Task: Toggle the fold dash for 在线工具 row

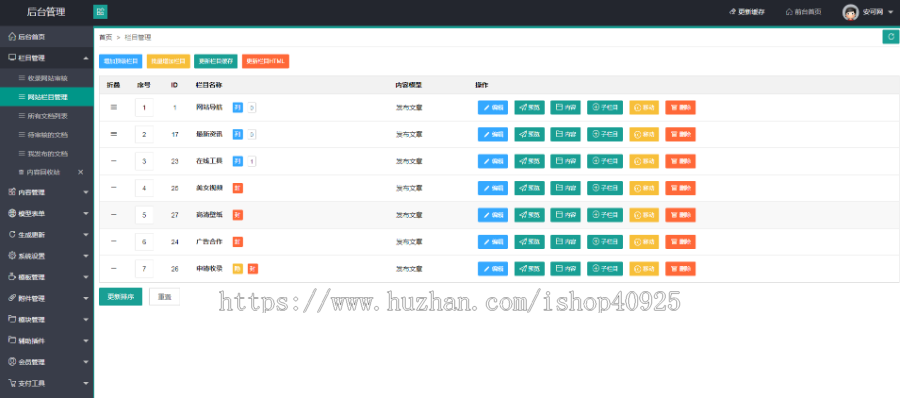Action: [114, 161]
